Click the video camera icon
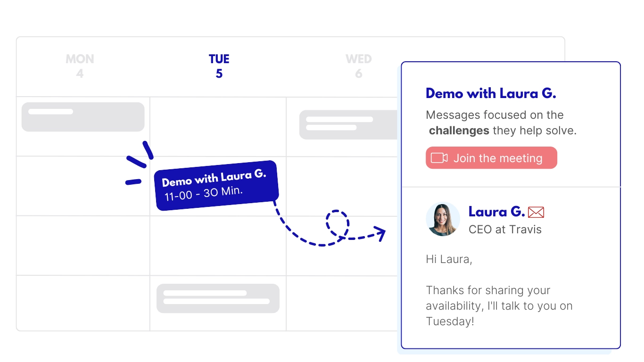 pyautogui.click(x=439, y=158)
